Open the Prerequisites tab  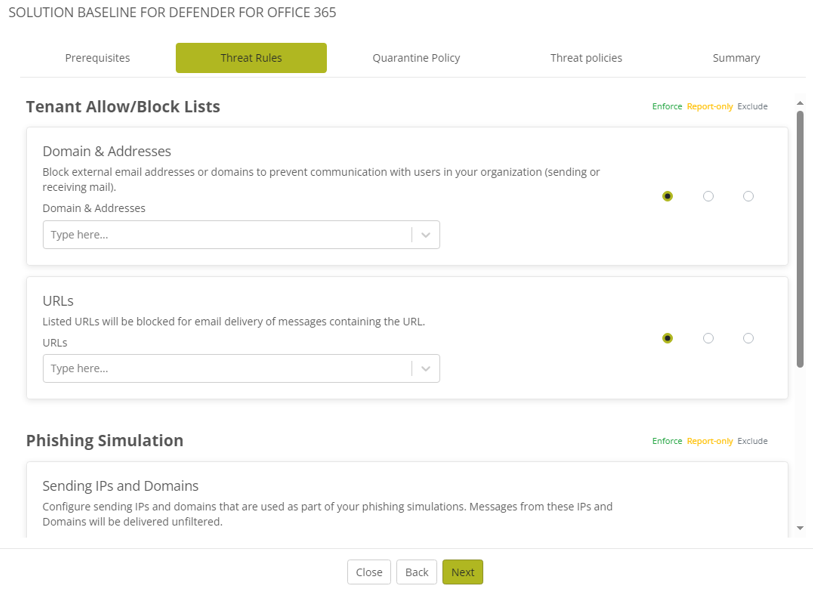(x=98, y=58)
